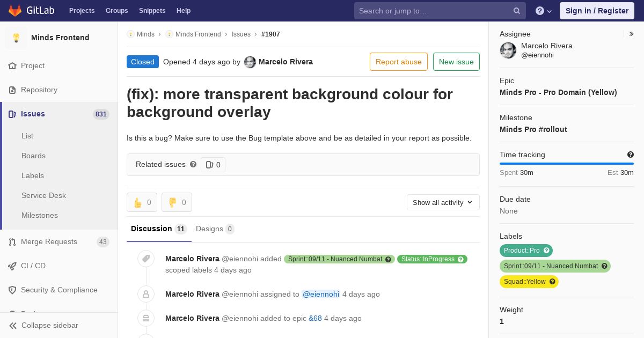Open the Groups menu
This screenshot has height=338, width=644.
tap(117, 11)
